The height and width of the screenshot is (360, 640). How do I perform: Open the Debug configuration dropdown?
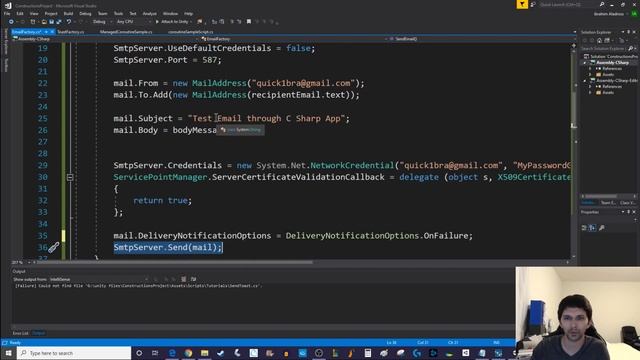(101, 22)
